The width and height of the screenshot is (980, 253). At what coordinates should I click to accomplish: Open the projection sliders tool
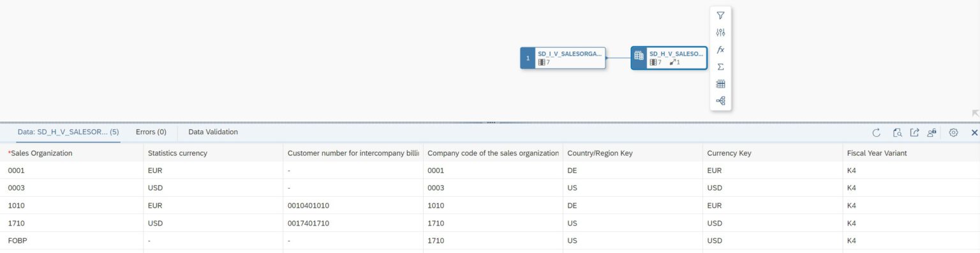tap(720, 33)
